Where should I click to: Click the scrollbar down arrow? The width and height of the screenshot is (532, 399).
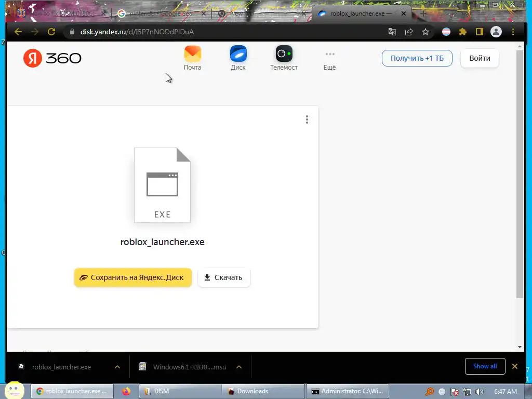coord(520,347)
